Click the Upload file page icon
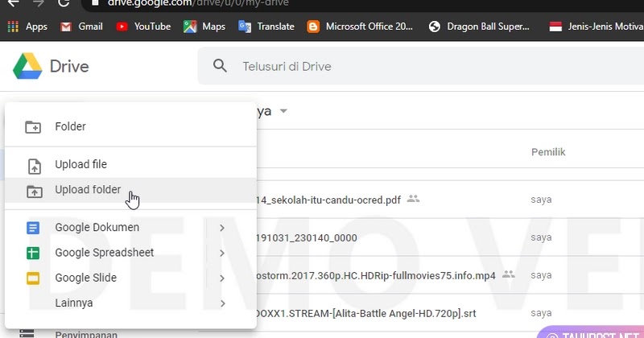Image resolution: width=644 pixels, height=338 pixels. (x=34, y=167)
